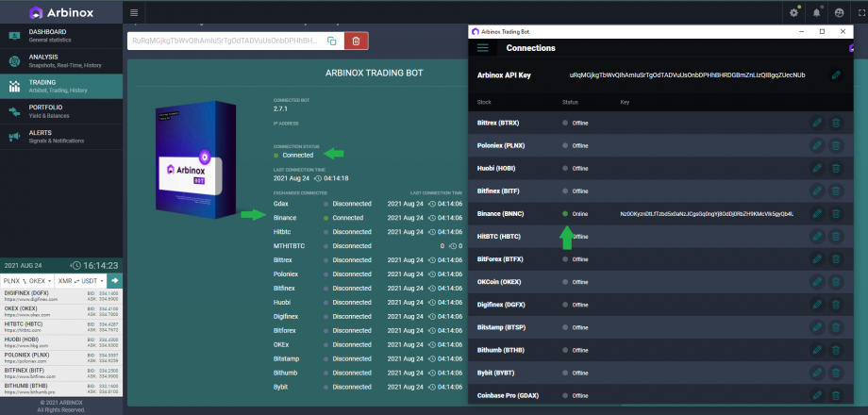Open the user profile avatar menu
Image resolution: width=868 pixels, height=415 pixels.
[839, 12]
